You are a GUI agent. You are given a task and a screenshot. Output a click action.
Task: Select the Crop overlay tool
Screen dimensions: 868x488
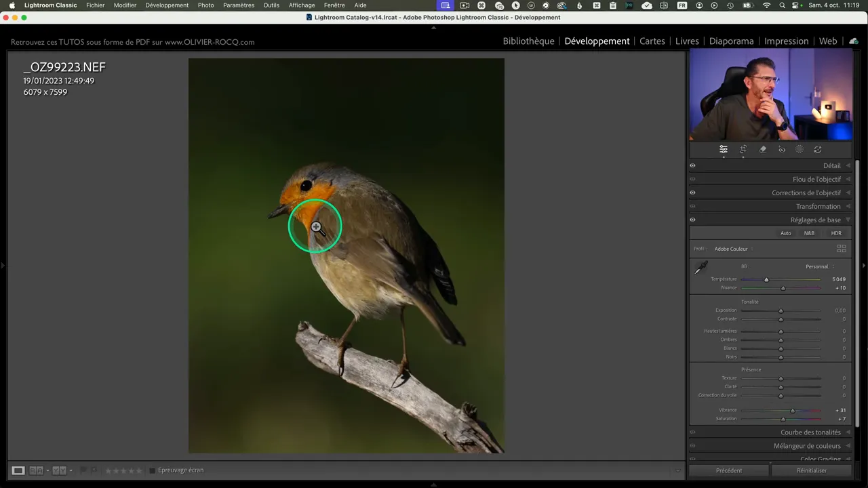tap(743, 150)
